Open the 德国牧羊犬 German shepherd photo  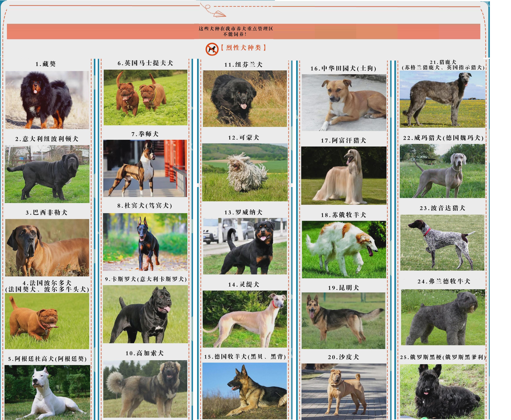(245, 391)
